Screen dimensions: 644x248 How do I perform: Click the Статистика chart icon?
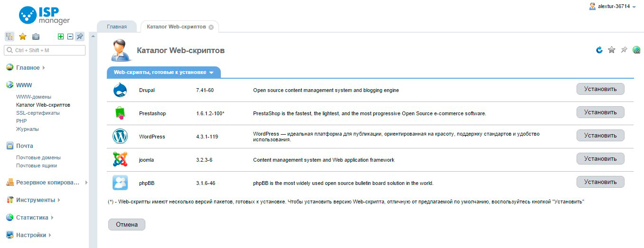coord(9,218)
